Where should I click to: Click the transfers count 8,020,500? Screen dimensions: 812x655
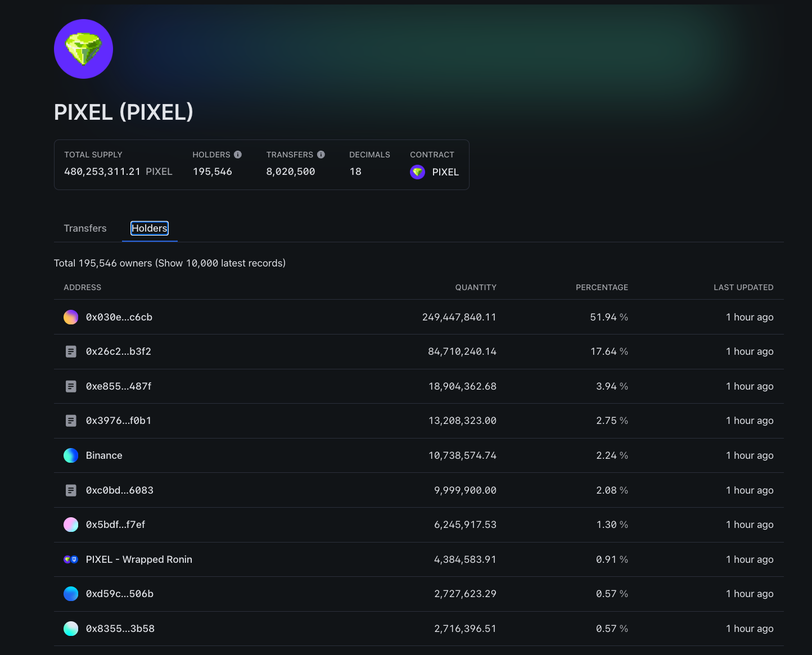tap(291, 171)
